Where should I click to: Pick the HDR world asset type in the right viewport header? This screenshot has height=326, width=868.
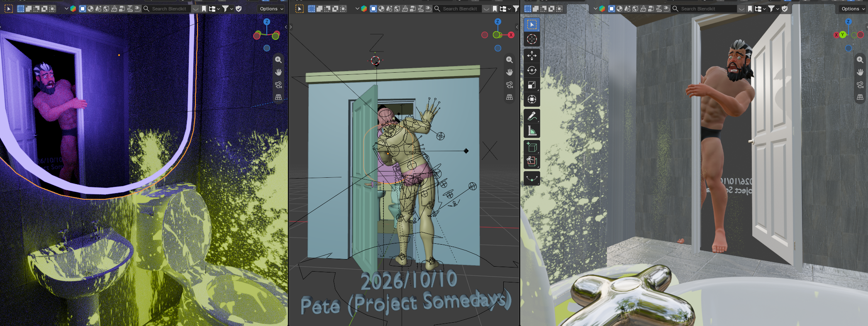click(x=635, y=9)
